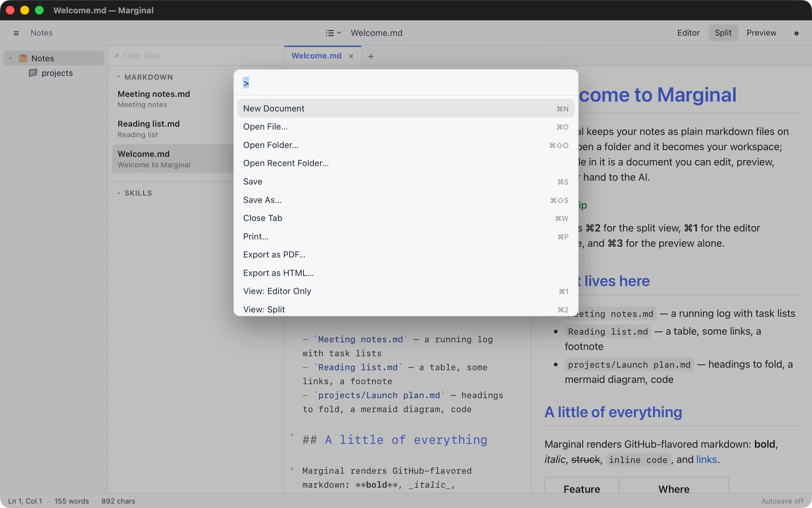Choose Print... command

click(x=406, y=237)
